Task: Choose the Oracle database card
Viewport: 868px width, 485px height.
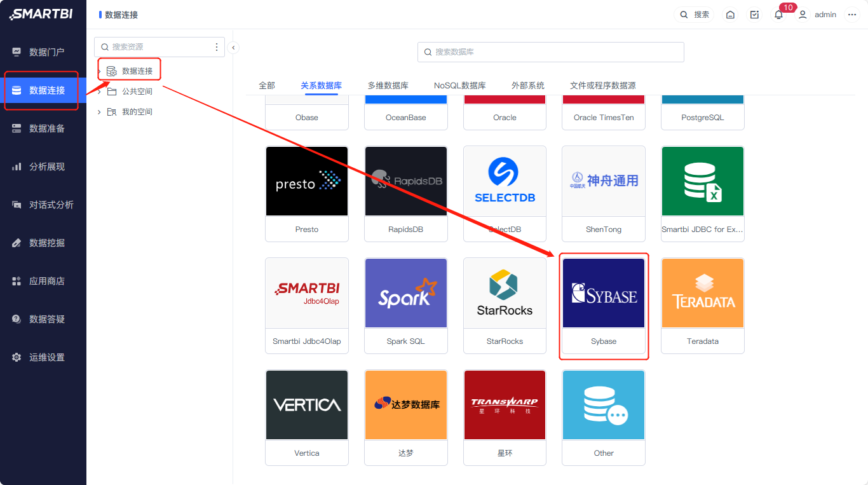Action: tap(505, 113)
